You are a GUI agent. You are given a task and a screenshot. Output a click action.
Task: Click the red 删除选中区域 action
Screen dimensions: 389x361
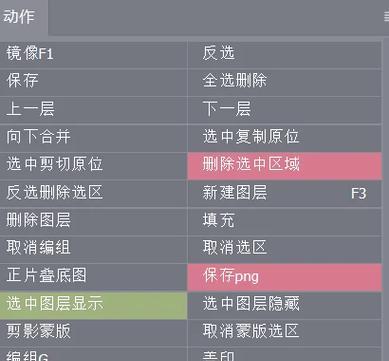click(284, 166)
